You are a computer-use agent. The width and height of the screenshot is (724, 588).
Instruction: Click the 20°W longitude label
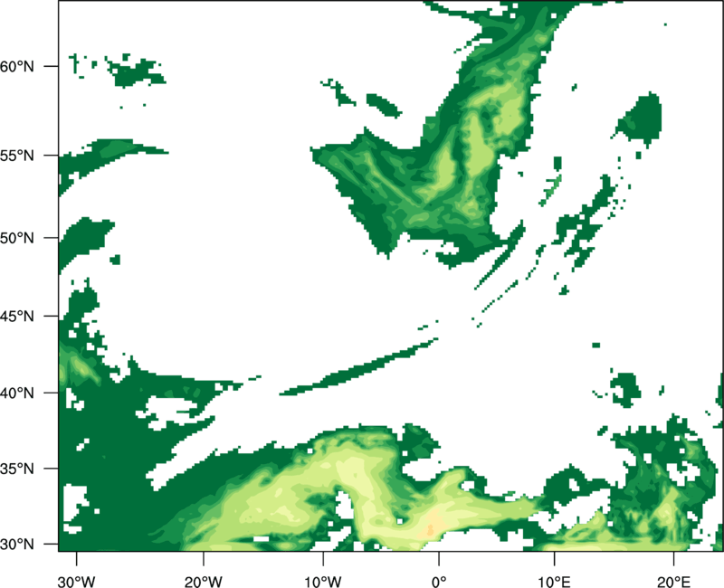click(204, 582)
